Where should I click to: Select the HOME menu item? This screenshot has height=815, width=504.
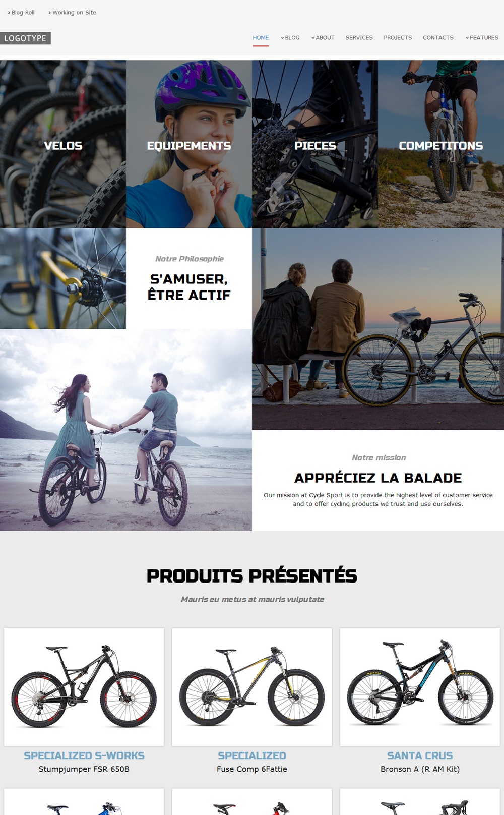(261, 38)
